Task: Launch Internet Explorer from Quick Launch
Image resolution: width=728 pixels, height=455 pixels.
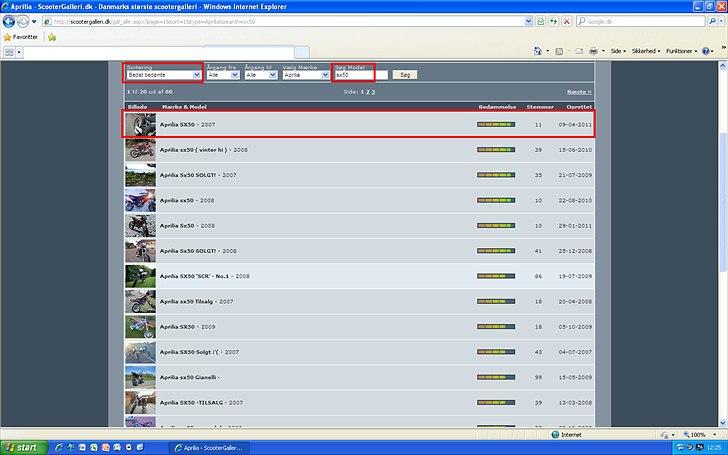Action: click(59, 448)
